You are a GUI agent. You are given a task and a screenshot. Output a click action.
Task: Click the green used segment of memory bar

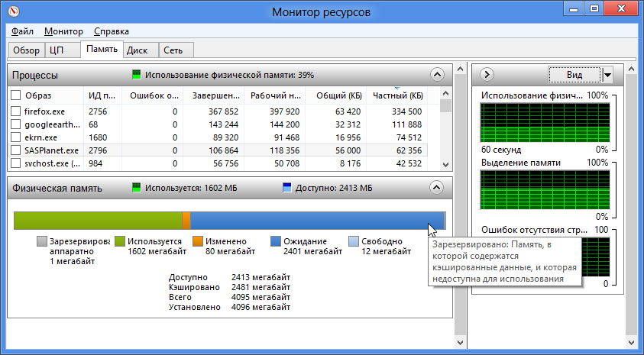click(x=98, y=220)
